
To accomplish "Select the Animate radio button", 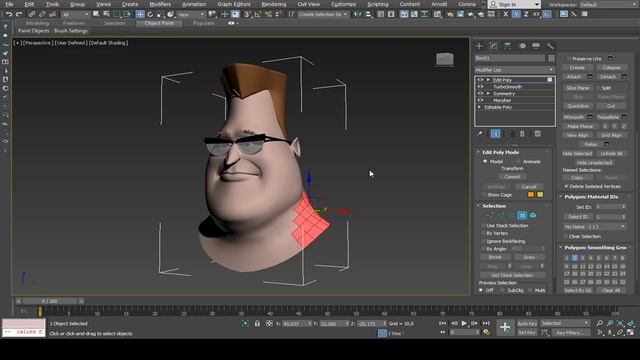I will pyautogui.click(x=518, y=162).
